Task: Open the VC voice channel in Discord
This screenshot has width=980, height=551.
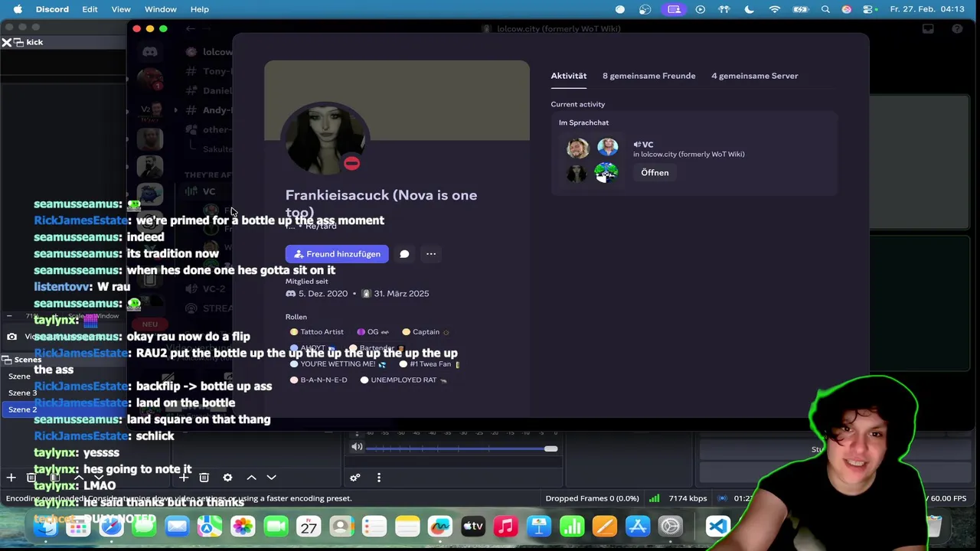Action: (x=209, y=192)
